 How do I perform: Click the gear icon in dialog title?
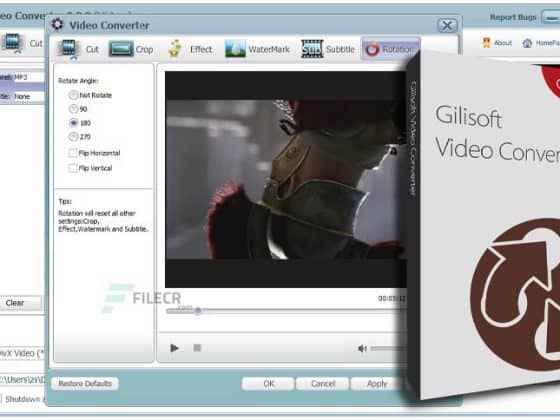coord(58,25)
